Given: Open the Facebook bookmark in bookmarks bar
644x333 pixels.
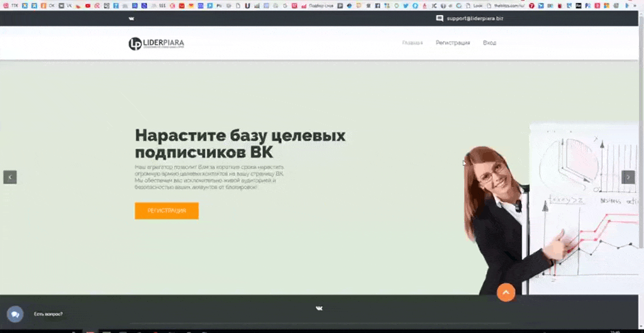Looking at the screenshot, I should (377, 6).
